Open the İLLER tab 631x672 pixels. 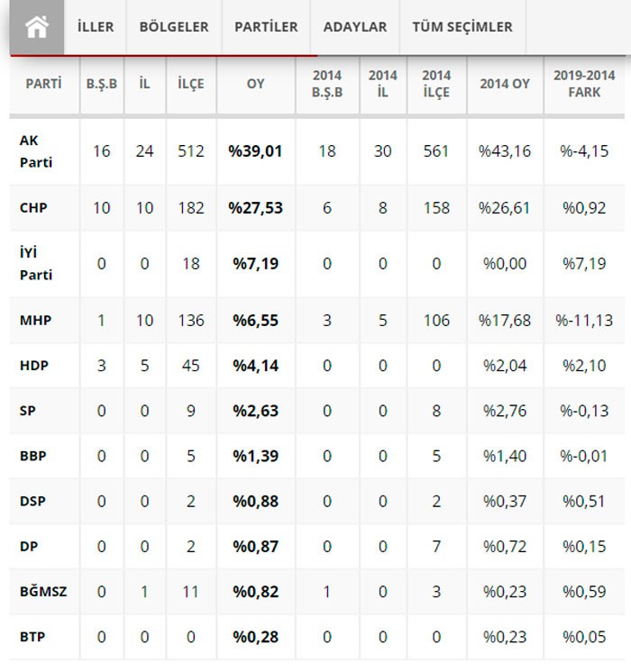[x=96, y=27]
